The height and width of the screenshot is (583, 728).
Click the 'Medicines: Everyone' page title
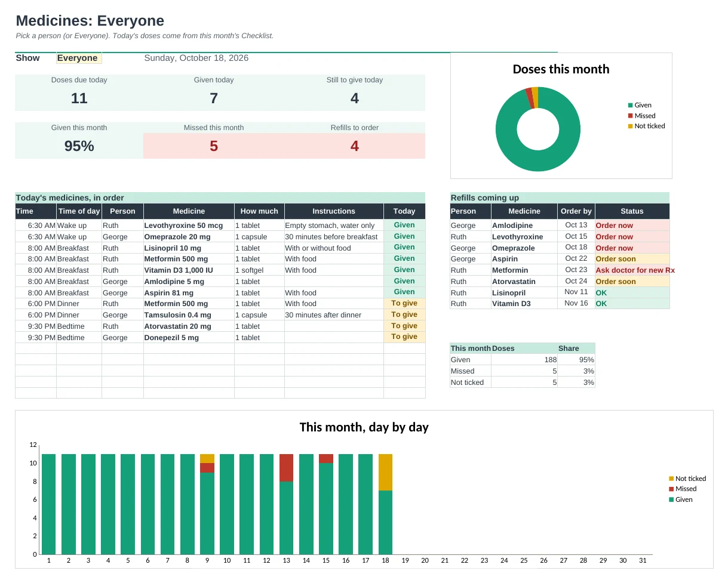[90, 21]
